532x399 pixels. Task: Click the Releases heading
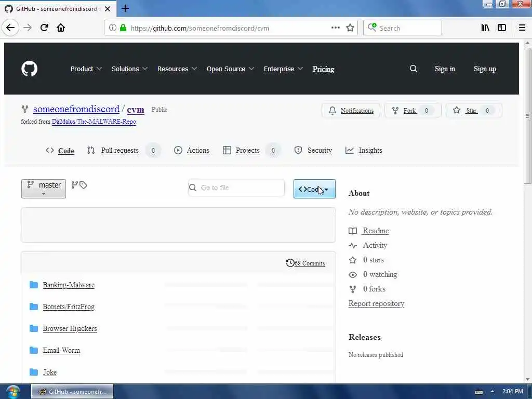(x=365, y=337)
